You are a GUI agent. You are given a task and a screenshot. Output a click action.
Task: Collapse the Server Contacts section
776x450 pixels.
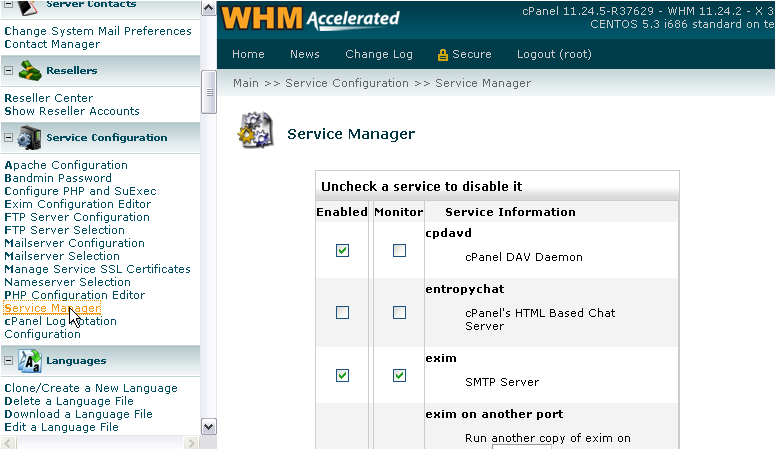[x=8, y=4]
